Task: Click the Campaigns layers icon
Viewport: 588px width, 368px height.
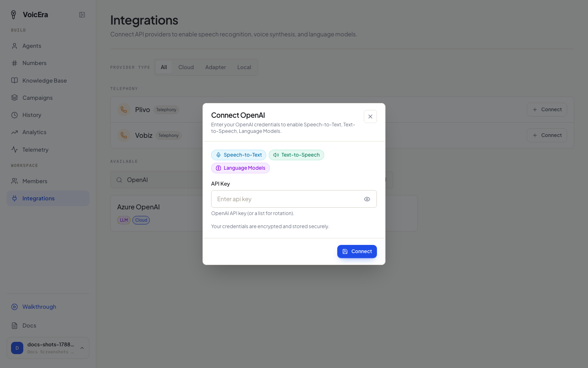Action: [14, 98]
